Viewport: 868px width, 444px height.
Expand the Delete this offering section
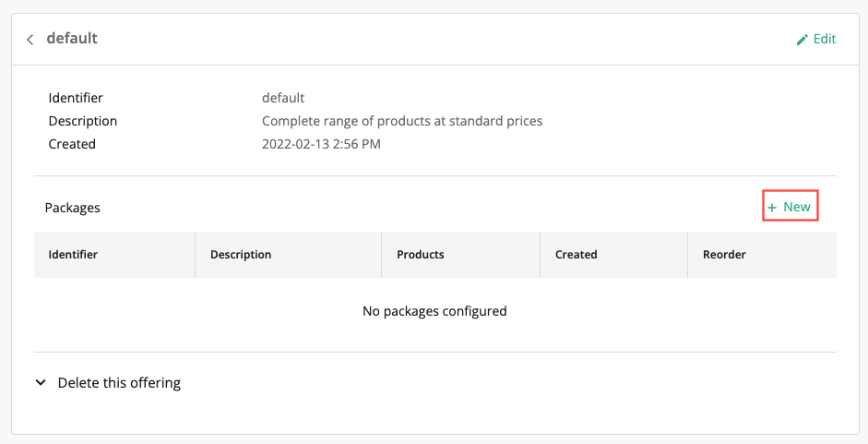[109, 383]
